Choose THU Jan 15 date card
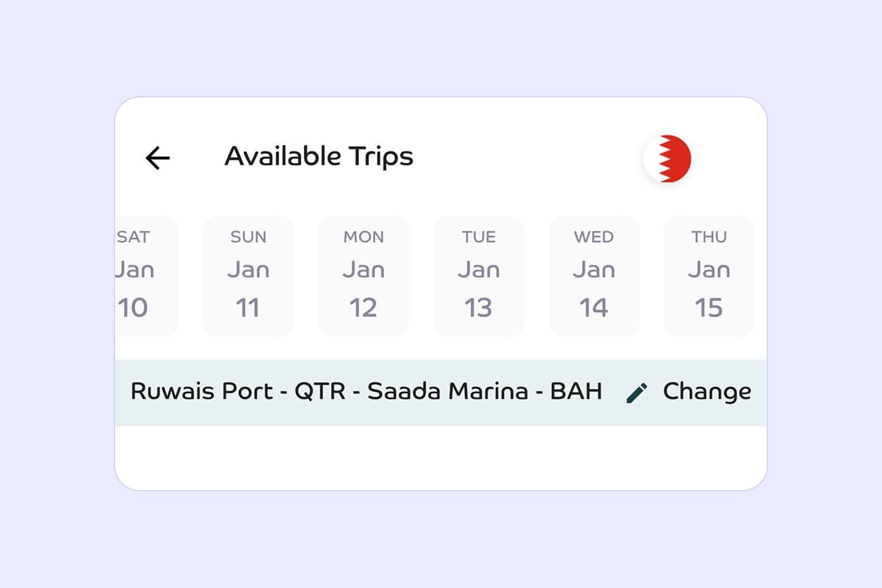882x588 pixels. click(709, 276)
